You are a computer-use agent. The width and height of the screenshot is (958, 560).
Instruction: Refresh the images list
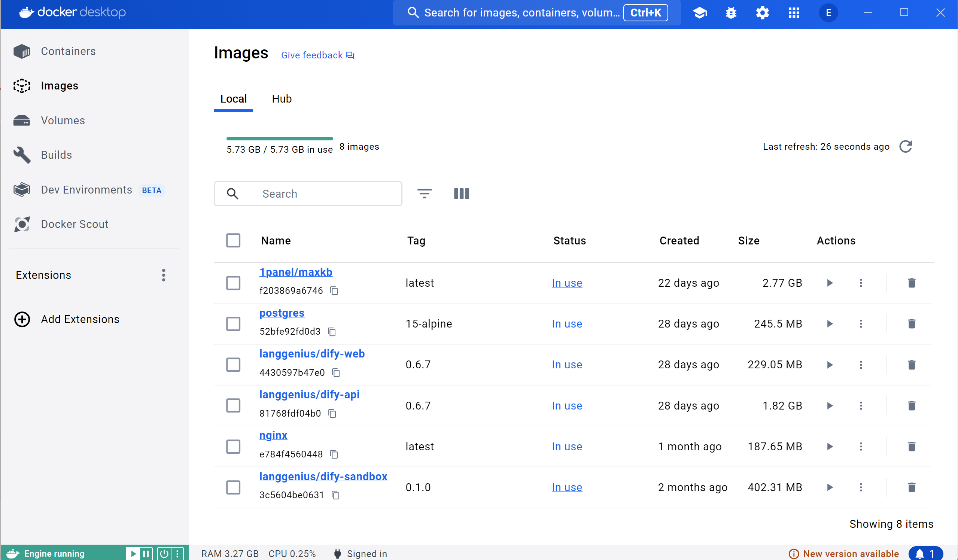click(906, 146)
